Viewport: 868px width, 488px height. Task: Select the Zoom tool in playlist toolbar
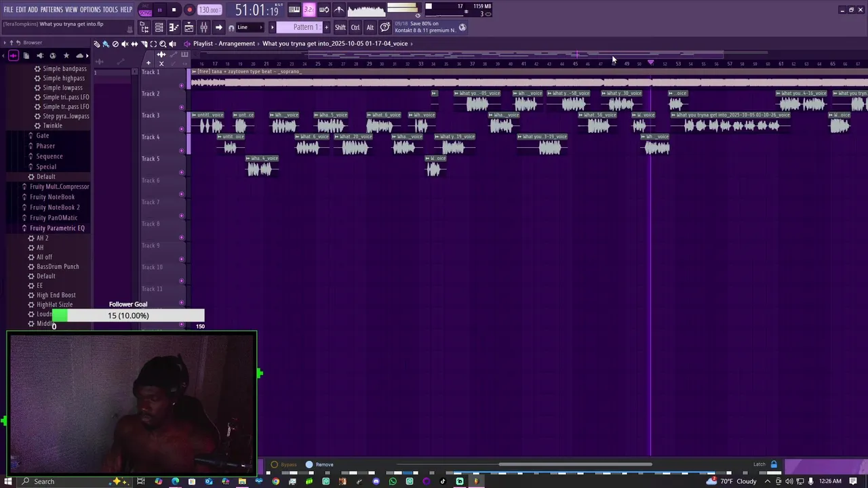[163, 44]
